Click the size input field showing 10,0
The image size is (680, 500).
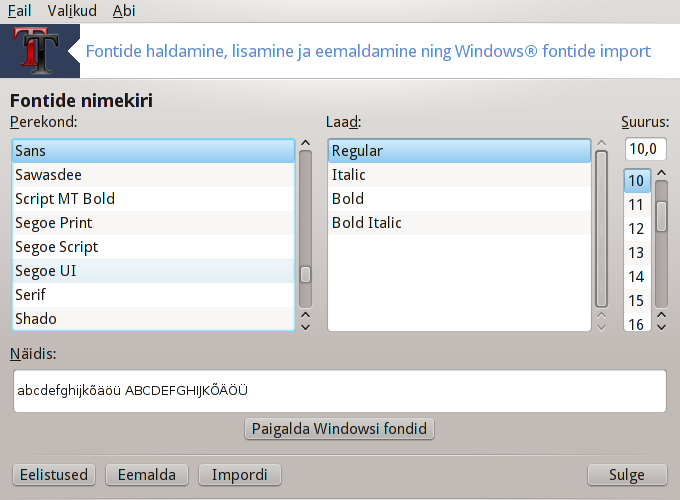645,149
